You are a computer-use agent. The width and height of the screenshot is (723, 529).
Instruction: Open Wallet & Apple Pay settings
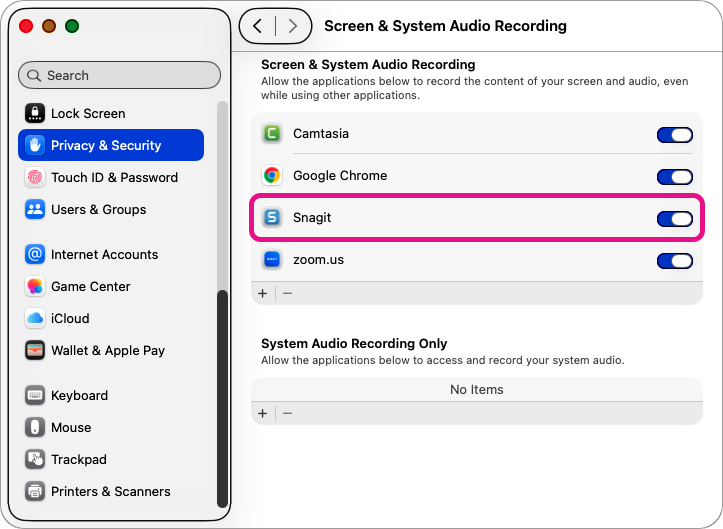[x=111, y=351]
